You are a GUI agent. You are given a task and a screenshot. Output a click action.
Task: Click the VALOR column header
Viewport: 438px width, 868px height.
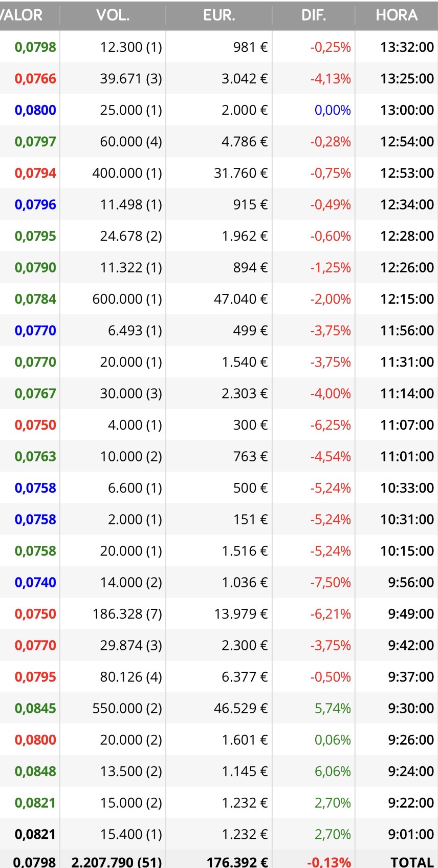[23, 15]
